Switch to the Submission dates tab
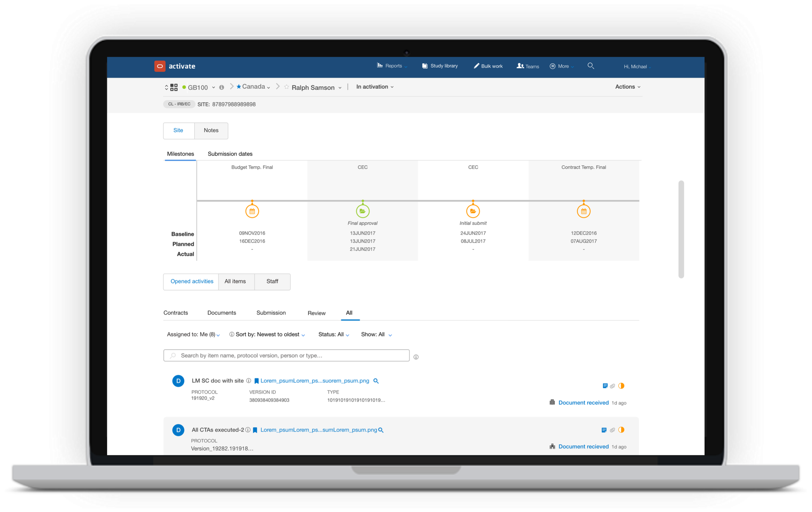The image size is (812, 512). [230, 154]
